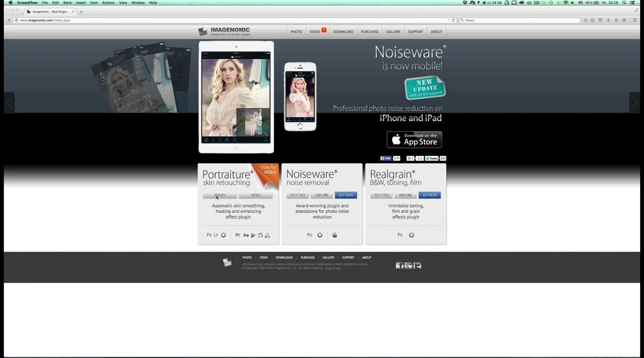Click footer GALLERY link
This screenshot has width=644, height=358.
pos(328,258)
